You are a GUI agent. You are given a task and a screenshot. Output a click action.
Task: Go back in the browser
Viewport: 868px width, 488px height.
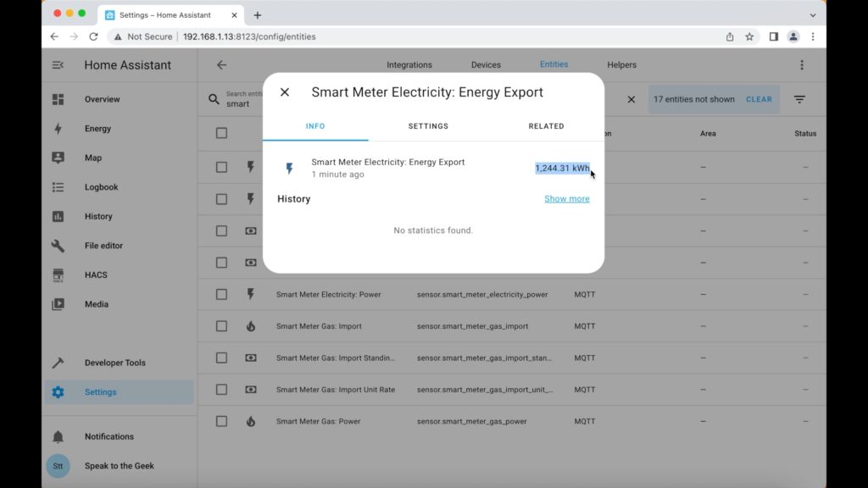click(x=54, y=36)
